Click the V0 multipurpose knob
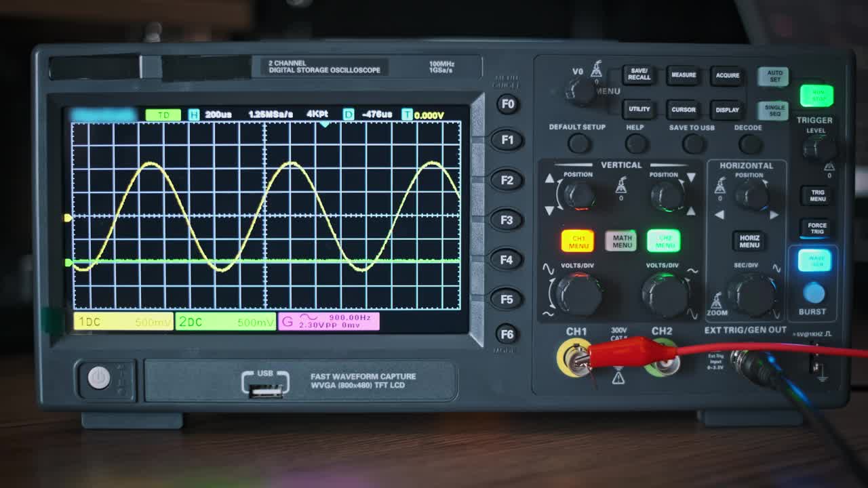 (x=581, y=91)
